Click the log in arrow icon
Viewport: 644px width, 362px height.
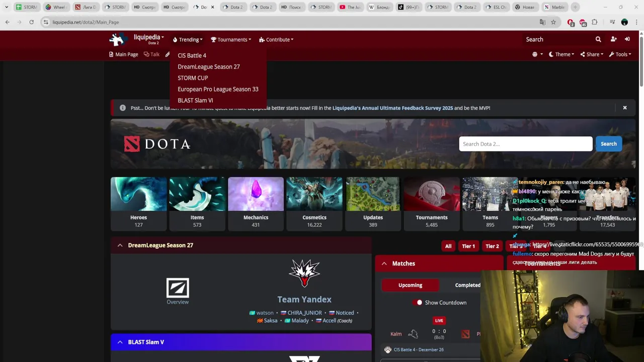click(627, 39)
